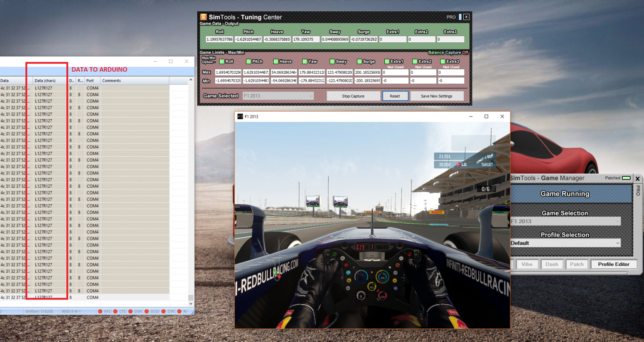Click the Roll Min value field
This screenshot has width=644, height=342.
[x=228, y=81]
